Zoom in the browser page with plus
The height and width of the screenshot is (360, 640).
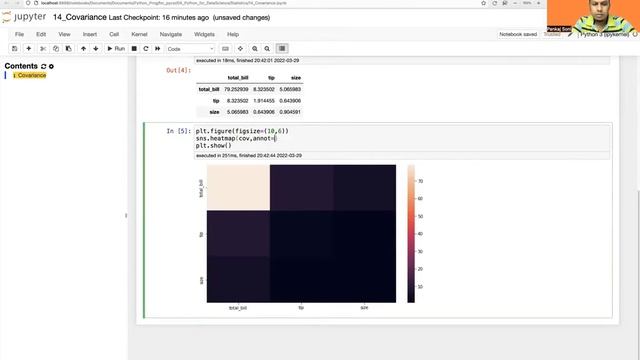click(x=538, y=3)
